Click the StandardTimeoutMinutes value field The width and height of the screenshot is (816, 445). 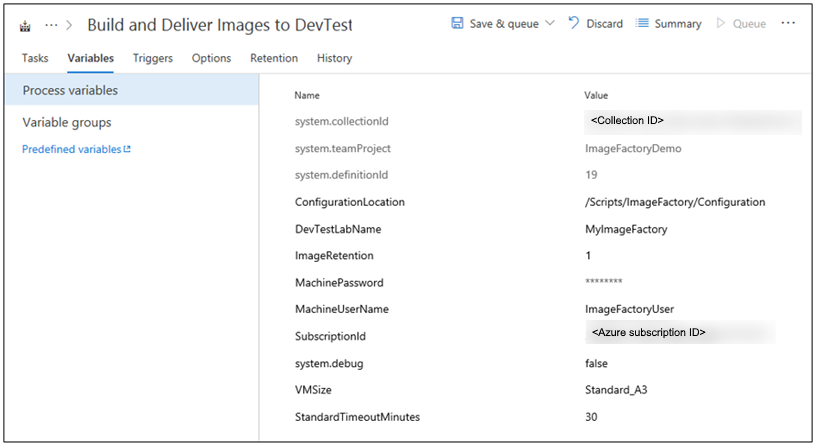tap(592, 416)
